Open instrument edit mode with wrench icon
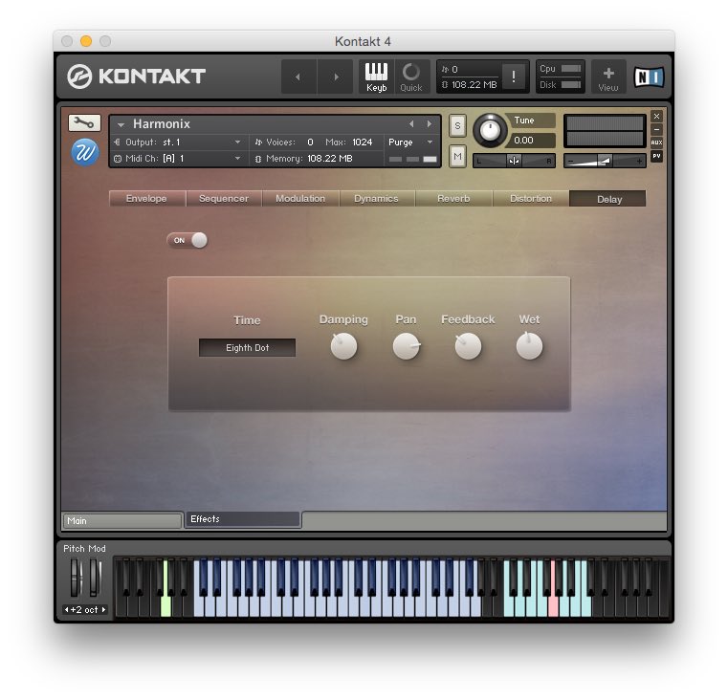The height and width of the screenshot is (700, 728). [x=84, y=122]
